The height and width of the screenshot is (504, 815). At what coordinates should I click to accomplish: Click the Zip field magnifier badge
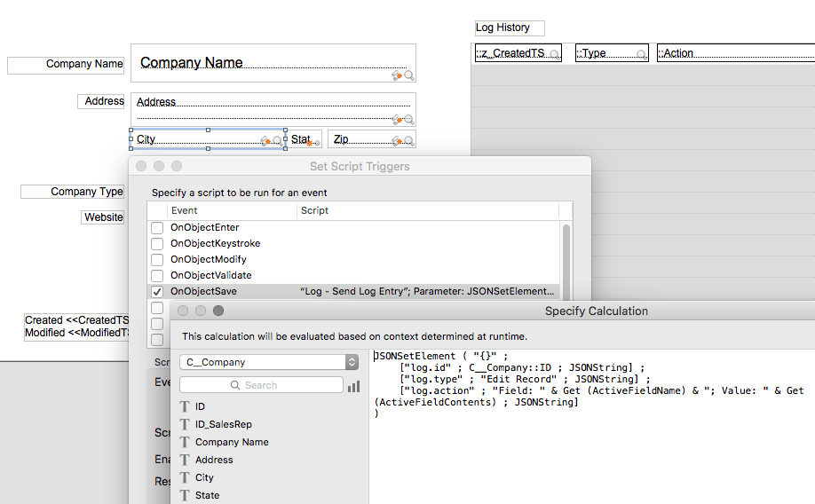[x=409, y=141]
